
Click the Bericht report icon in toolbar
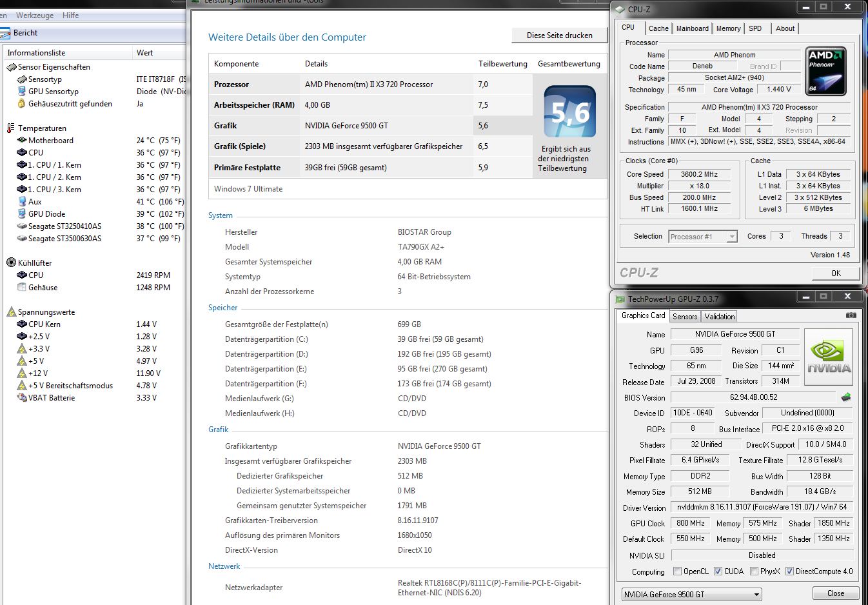(x=5, y=33)
